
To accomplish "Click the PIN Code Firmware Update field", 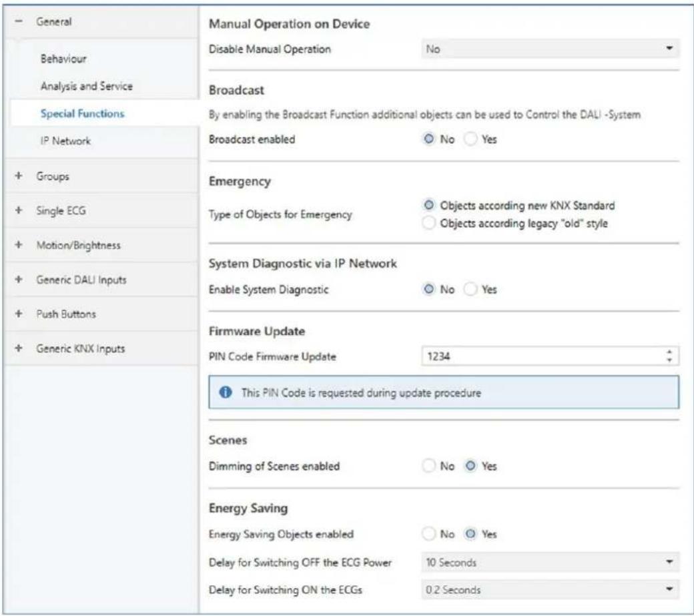I will [x=550, y=356].
